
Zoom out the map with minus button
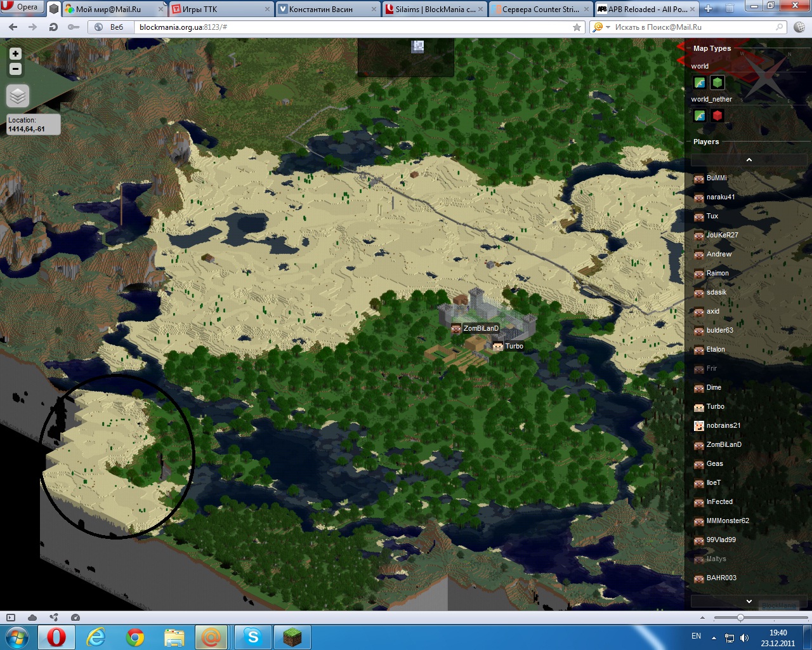pyautogui.click(x=15, y=69)
